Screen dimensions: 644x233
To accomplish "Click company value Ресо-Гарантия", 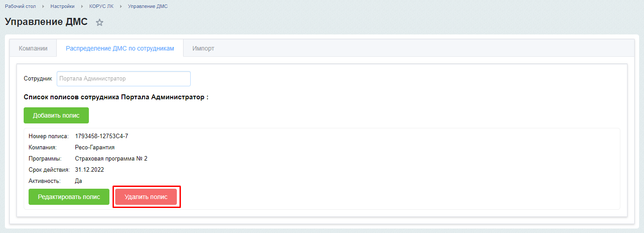I will point(95,147).
